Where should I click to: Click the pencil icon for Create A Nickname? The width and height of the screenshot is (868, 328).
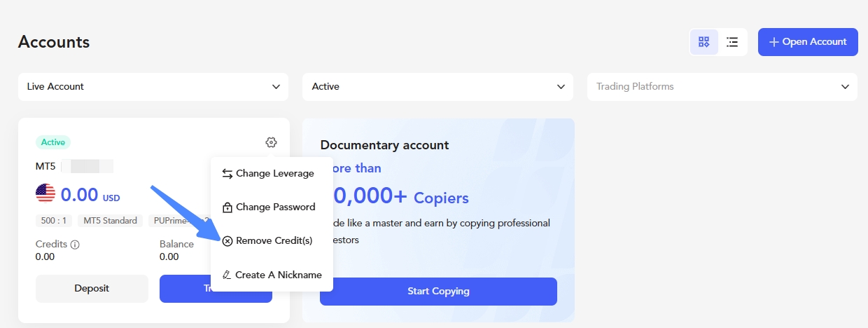[x=227, y=275]
